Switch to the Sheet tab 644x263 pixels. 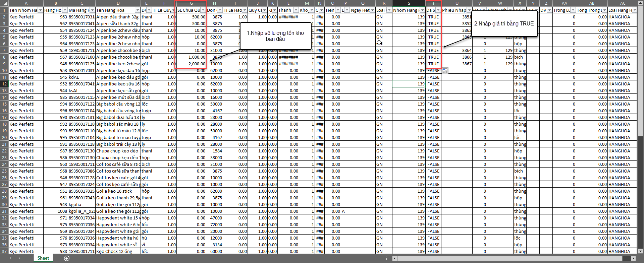pyautogui.click(x=43, y=258)
